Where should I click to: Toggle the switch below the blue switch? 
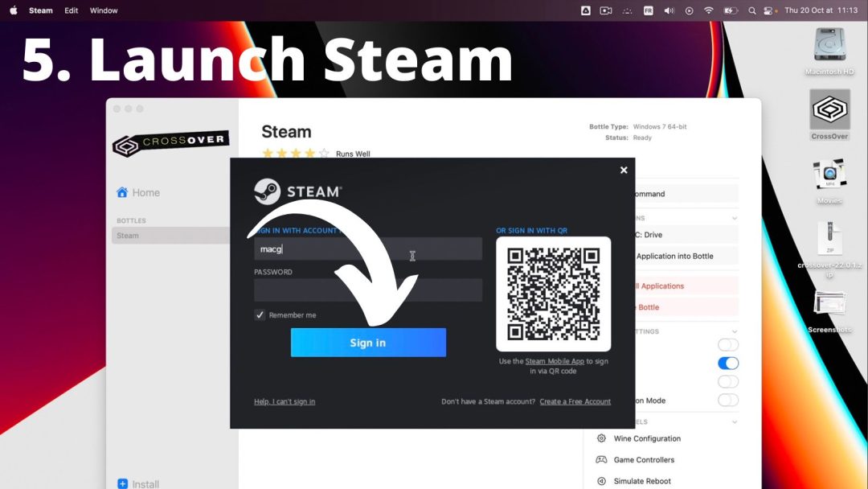(728, 381)
